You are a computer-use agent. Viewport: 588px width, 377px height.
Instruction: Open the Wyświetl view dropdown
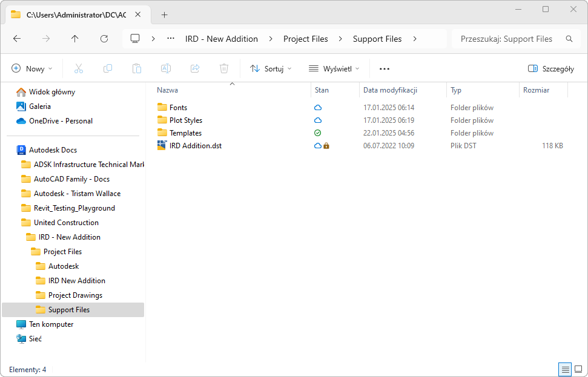(x=334, y=69)
